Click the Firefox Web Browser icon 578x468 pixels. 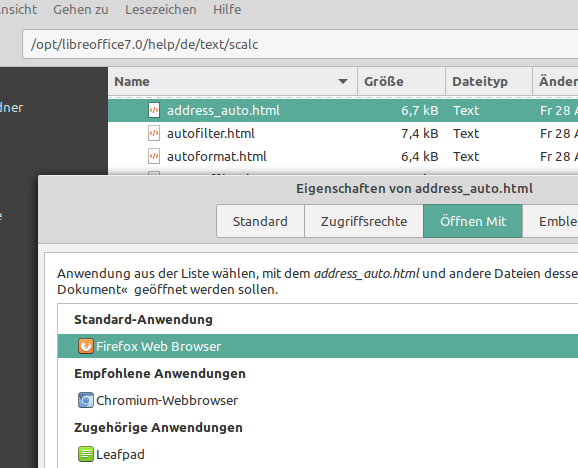point(86,346)
